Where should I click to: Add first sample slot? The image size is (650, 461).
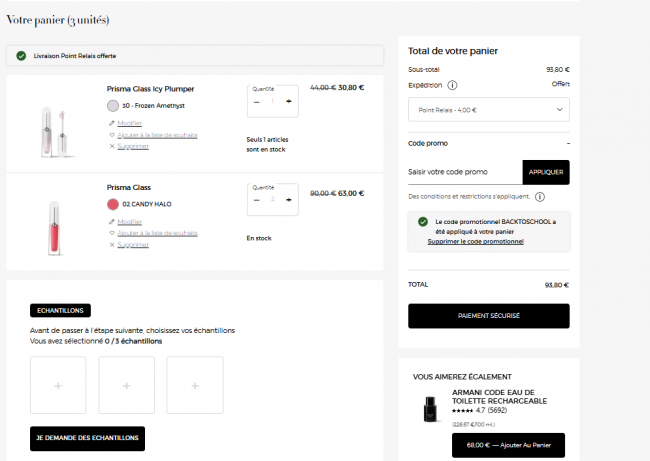click(x=58, y=386)
